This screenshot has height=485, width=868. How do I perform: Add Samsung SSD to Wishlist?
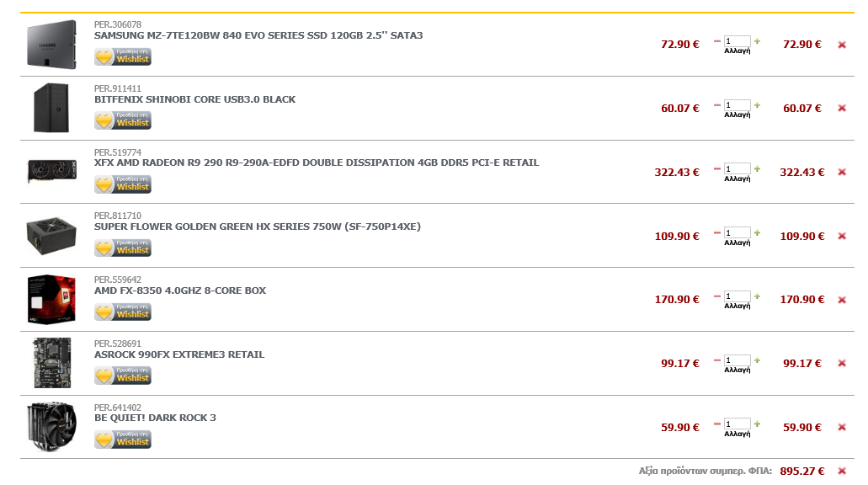(123, 57)
